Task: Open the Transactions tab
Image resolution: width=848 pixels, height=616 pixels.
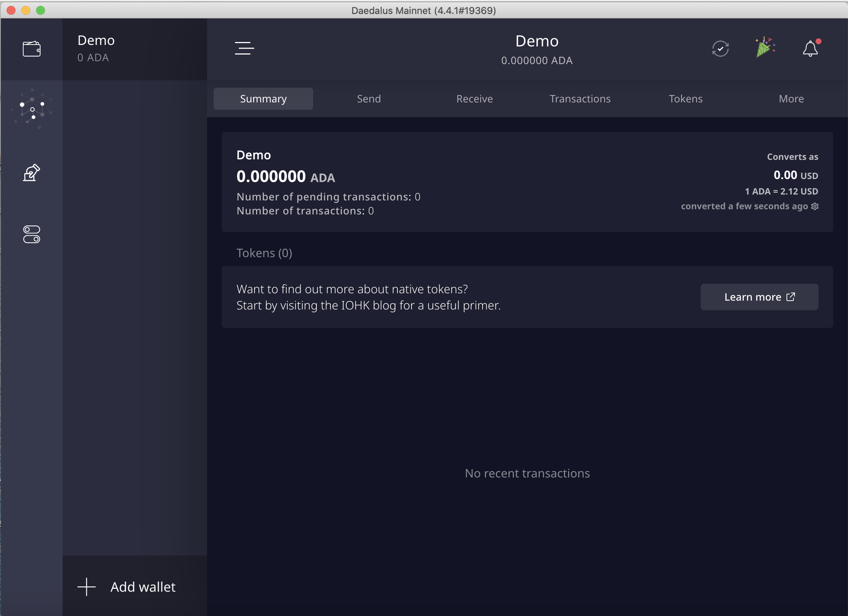Action: [x=579, y=99]
